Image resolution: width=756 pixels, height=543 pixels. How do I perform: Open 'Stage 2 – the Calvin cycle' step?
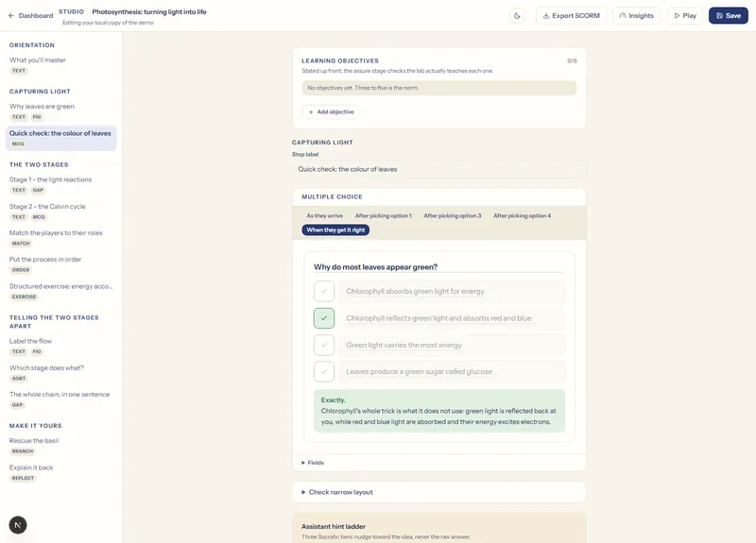pyautogui.click(x=60, y=211)
